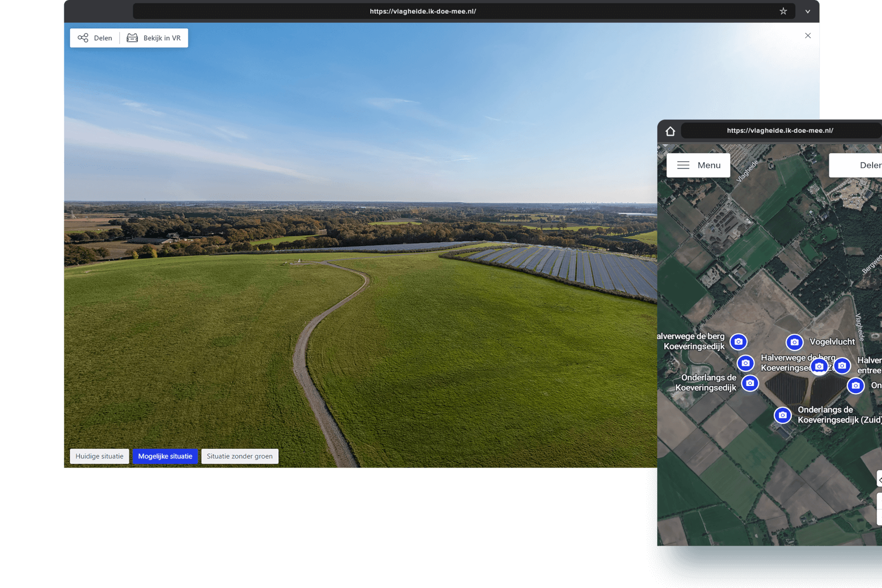
Task: Open the Bekijk in VR view
Action: (154, 38)
